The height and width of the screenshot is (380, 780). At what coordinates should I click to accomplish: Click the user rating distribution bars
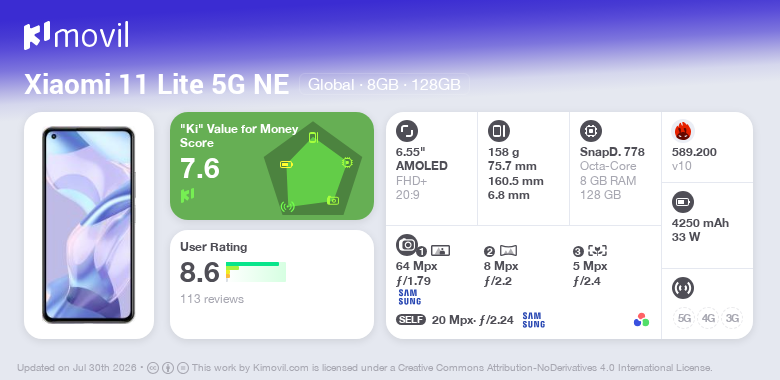(x=256, y=272)
